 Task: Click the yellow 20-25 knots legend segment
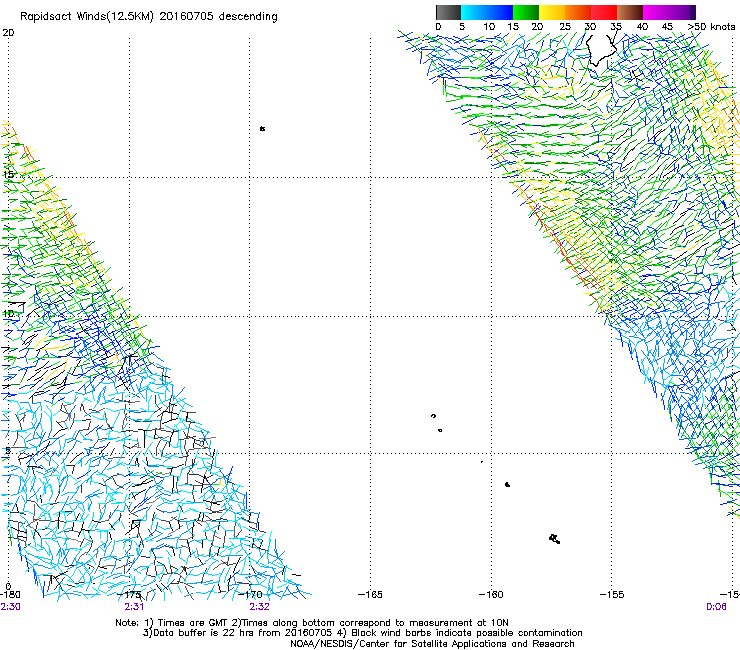pos(552,12)
